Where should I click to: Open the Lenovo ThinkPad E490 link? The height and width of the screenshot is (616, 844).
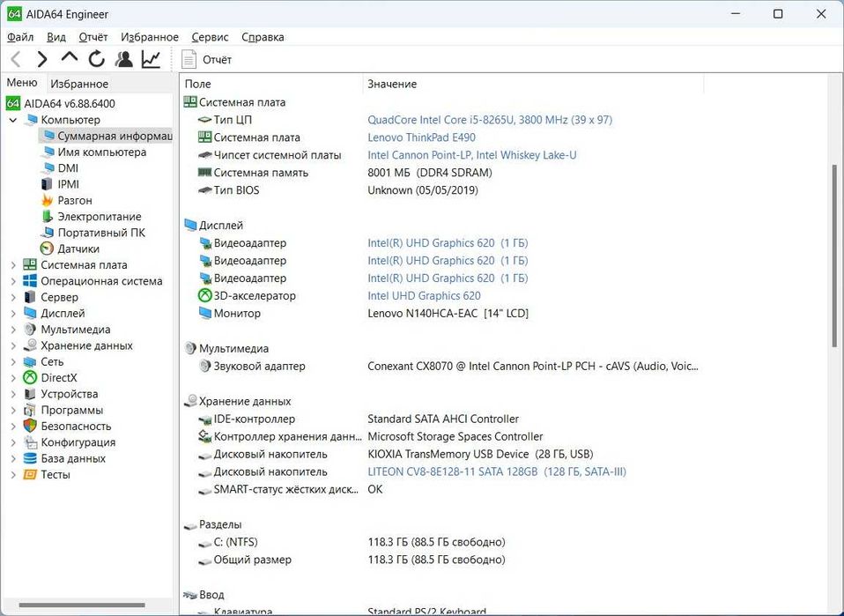click(421, 137)
